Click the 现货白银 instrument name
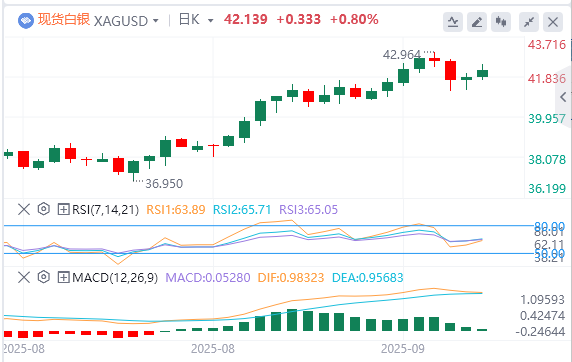572x362 pixels. pyautogui.click(x=64, y=19)
